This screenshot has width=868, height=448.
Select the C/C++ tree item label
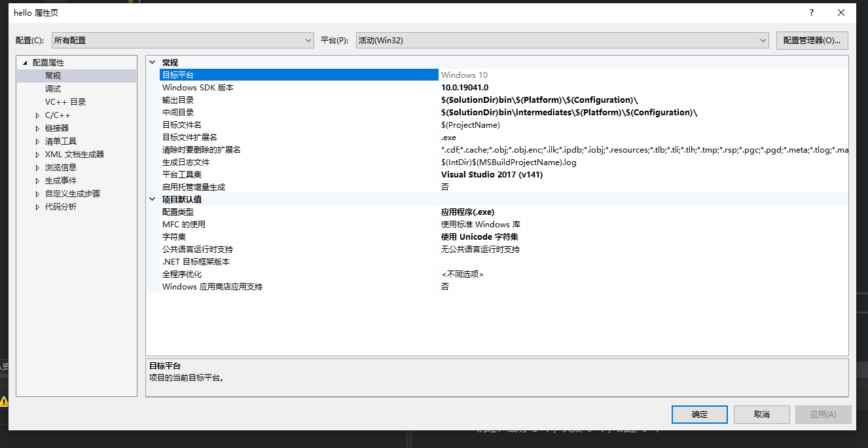tap(58, 115)
